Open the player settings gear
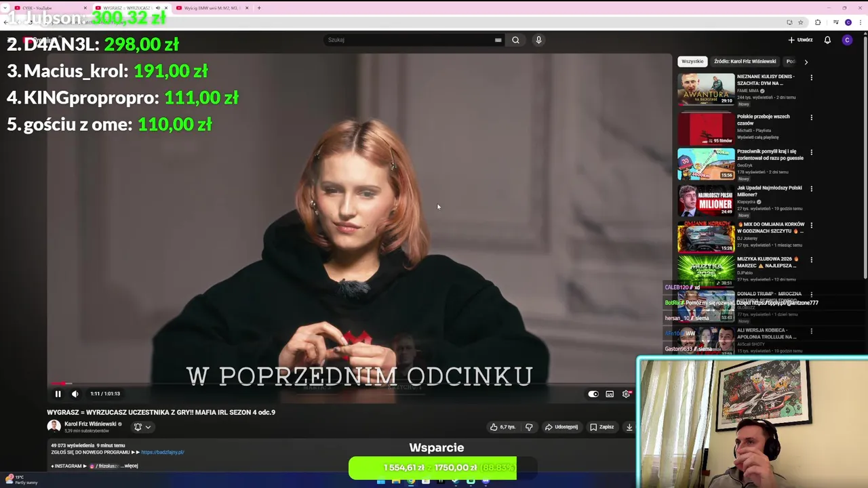The image size is (868, 488). point(626,394)
